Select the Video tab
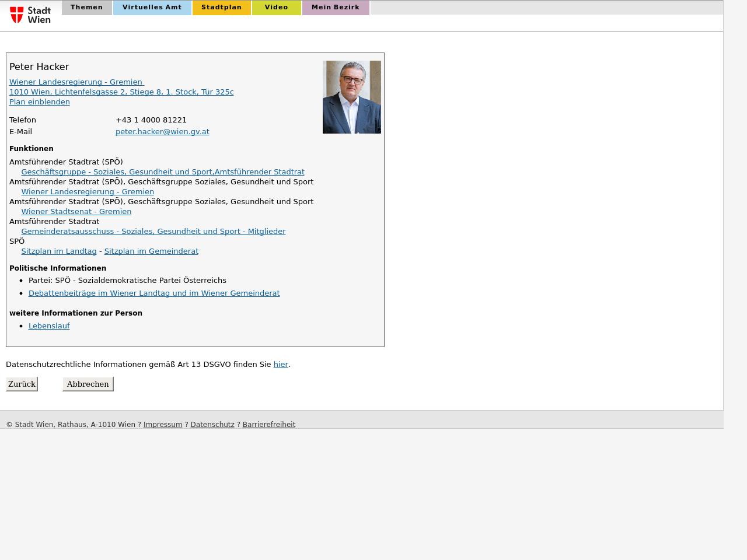Image resolution: width=747 pixels, height=560 pixels. click(x=276, y=8)
